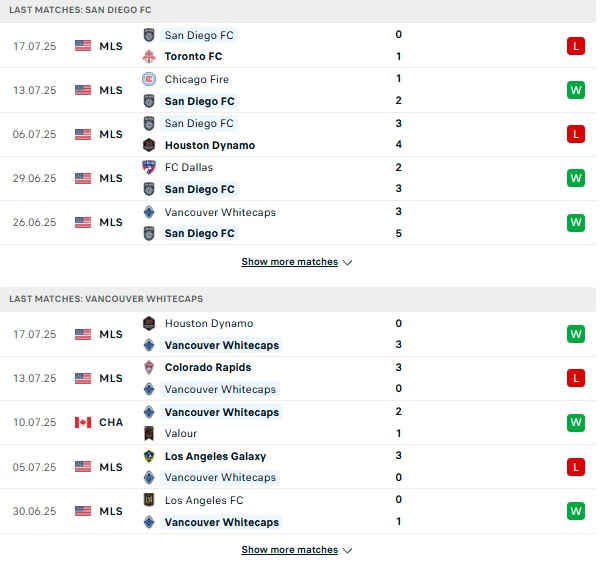Click the Chicago Fire logo icon
The image size is (603, 563).
[149, 79]
